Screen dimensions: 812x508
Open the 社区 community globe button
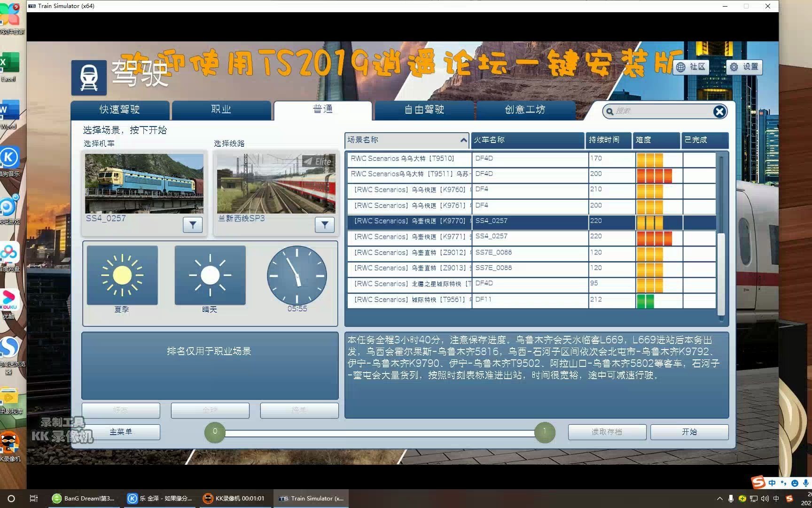pos(691,67)
